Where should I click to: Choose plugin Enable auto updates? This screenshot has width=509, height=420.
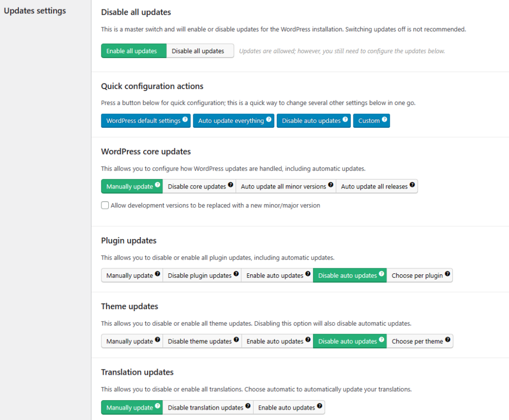[x=277, y=275]
